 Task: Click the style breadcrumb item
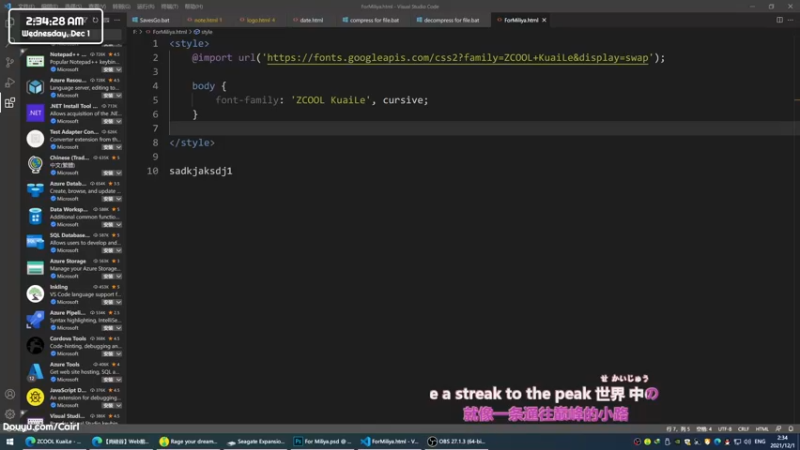204,32
